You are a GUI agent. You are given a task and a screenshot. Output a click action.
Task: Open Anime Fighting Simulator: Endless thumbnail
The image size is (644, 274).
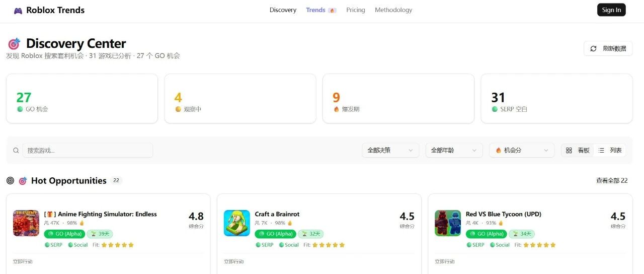pyautogui.click(x=26, y=223)
